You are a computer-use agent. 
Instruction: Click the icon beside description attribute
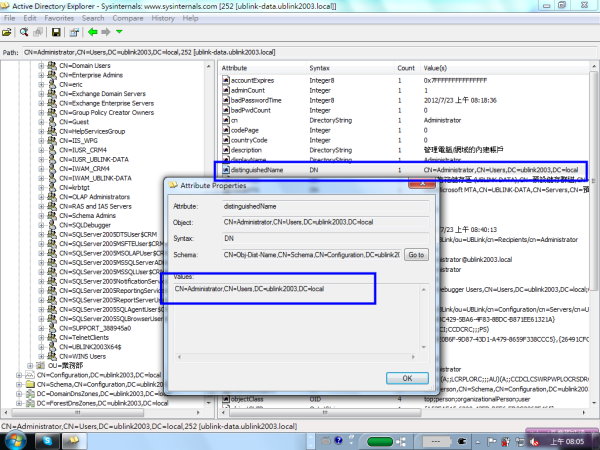[x=226, y=150]
